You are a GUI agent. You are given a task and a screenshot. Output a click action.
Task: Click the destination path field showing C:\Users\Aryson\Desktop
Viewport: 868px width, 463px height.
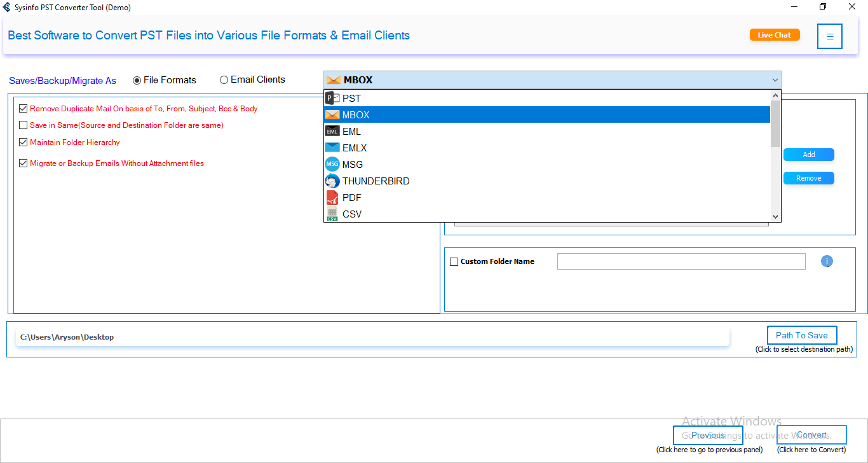pyautogui.click(x=372, y=337)
